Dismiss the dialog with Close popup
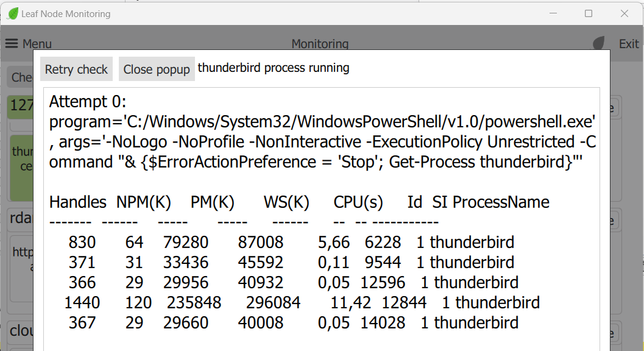 (157, 69)
